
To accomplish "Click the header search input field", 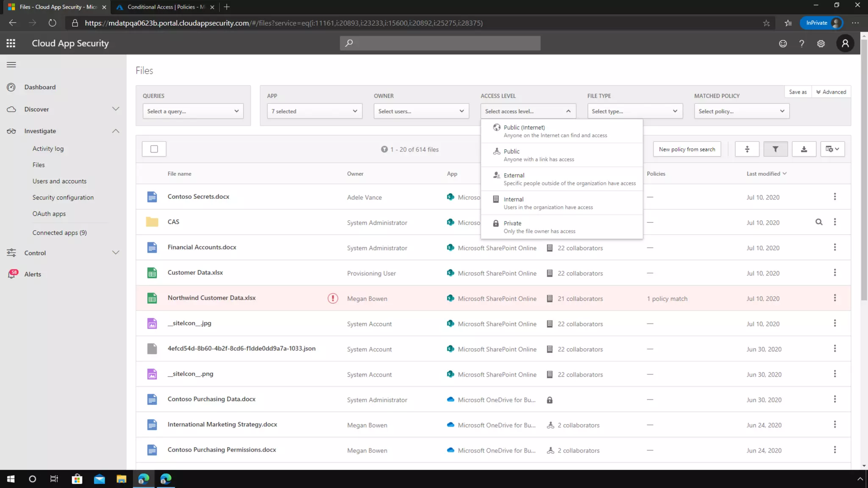I will 440,43.
